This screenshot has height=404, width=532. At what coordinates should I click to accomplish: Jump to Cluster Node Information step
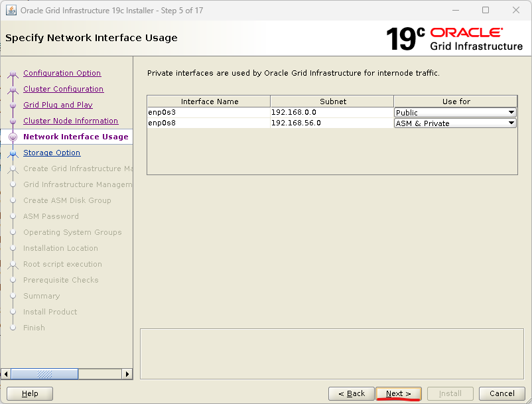click(x=70, y=121)
